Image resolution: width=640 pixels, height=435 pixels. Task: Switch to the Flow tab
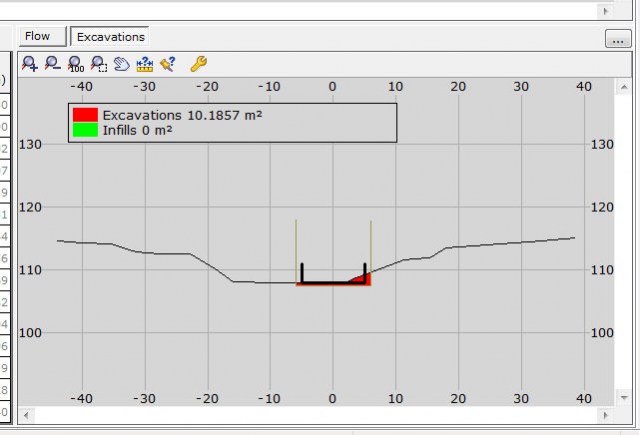37,37
